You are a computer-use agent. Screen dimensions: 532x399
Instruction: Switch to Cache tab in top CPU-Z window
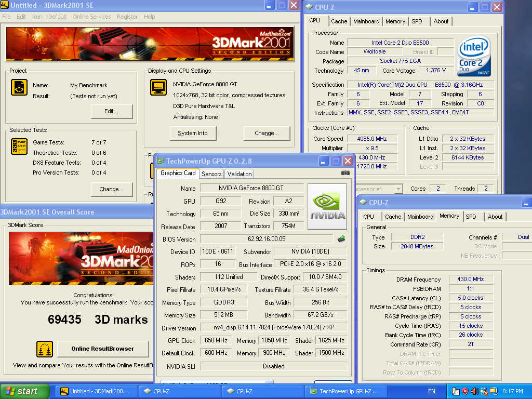point(339,21)
